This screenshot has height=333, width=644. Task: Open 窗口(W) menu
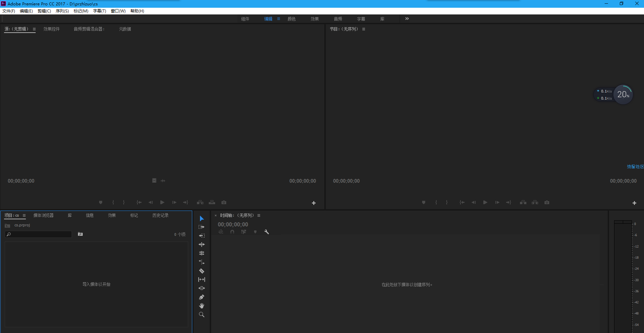click(x=118, y=11)
